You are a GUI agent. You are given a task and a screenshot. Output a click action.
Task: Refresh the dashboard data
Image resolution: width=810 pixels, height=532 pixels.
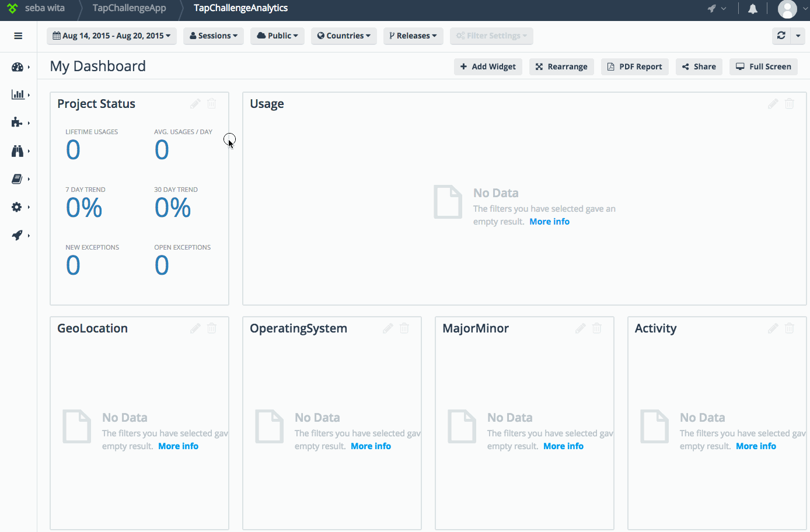(781, 36)
